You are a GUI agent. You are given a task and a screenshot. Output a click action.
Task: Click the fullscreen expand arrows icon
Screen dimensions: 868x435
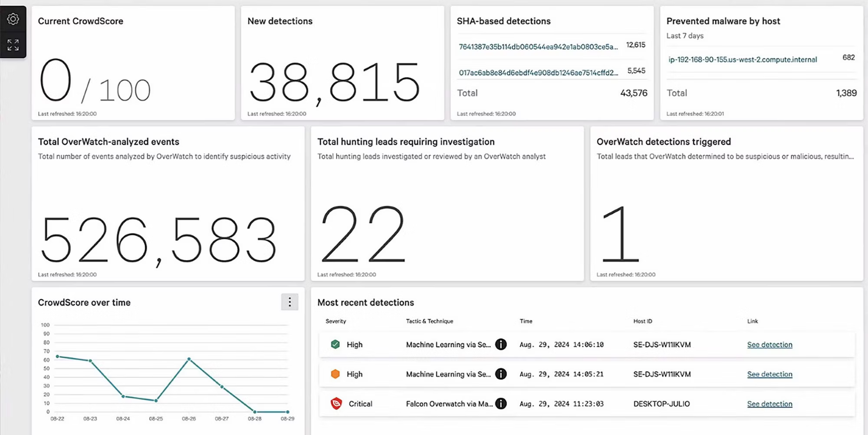coord(13,45)
